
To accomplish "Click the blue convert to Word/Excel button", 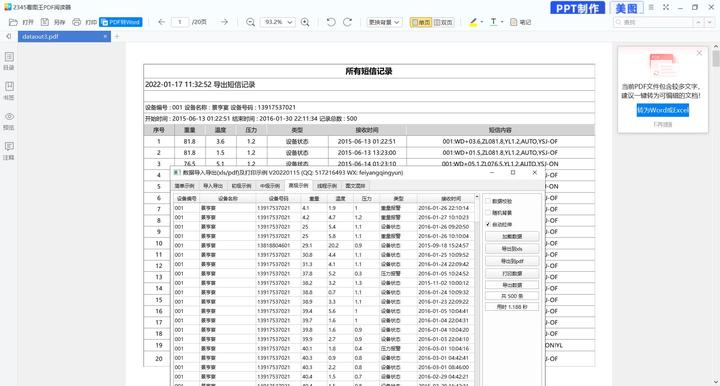I will [662, 111].
